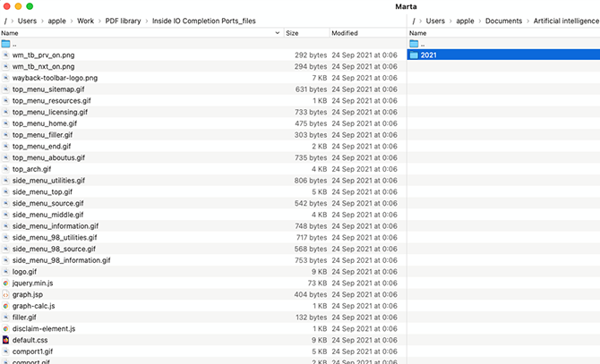Go to apple in right pane breadcrumb
This screenshot has width=600, height=364.
point(465,21)
